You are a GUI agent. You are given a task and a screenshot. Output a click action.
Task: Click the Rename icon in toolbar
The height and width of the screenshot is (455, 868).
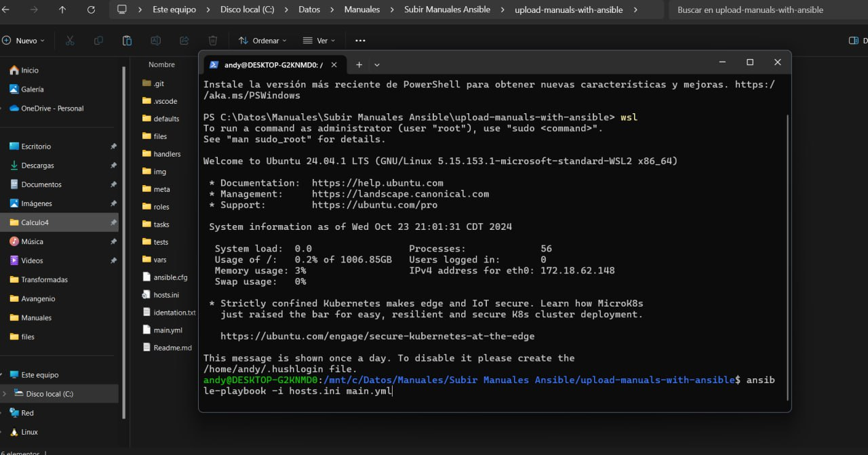coord(155,41)
